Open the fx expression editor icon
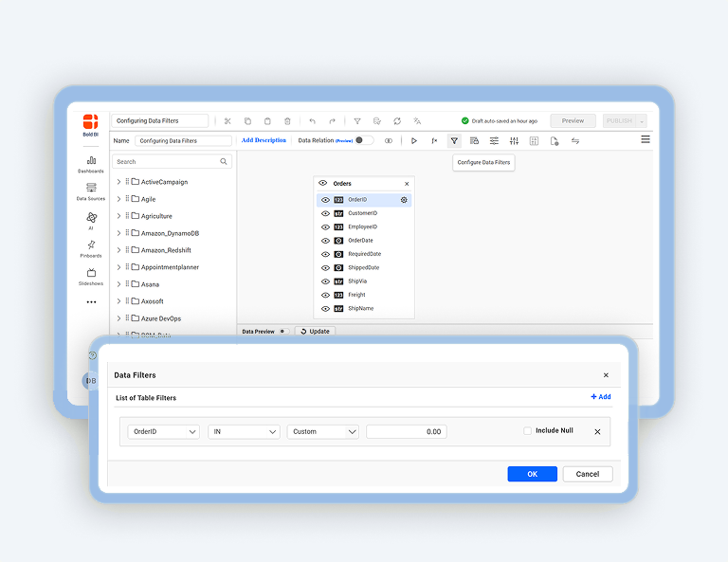Screen dimensions: 728x562 point(434,140)
